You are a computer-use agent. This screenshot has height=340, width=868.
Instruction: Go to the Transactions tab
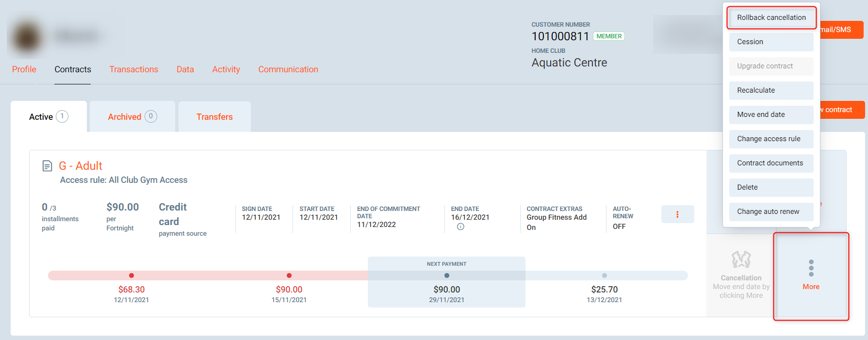point(133,69)
